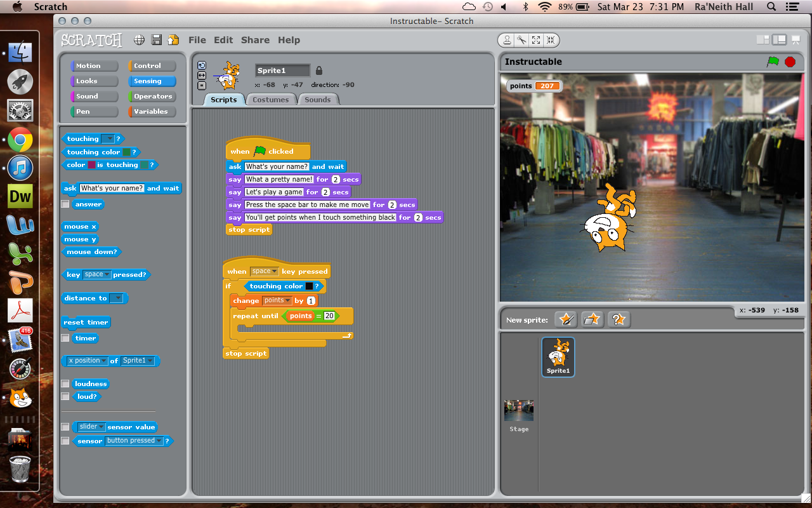Select the Pen block category

coord(95,112)
